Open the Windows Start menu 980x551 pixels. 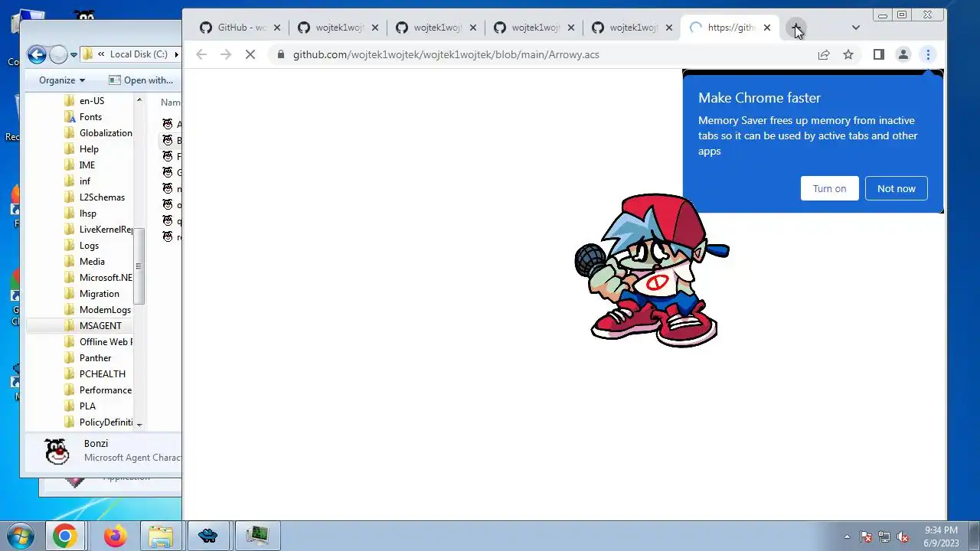pos(21,536)
